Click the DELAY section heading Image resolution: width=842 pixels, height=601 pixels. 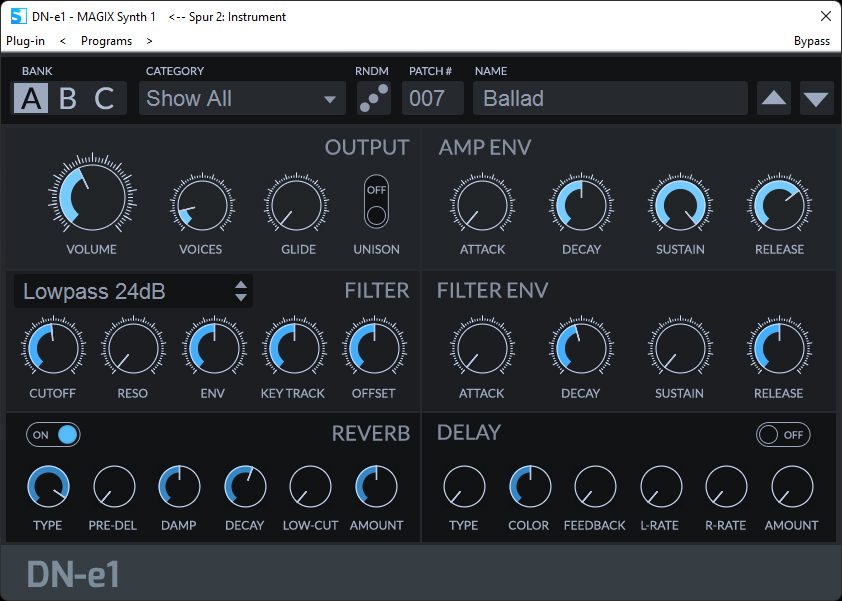point(469,432)
